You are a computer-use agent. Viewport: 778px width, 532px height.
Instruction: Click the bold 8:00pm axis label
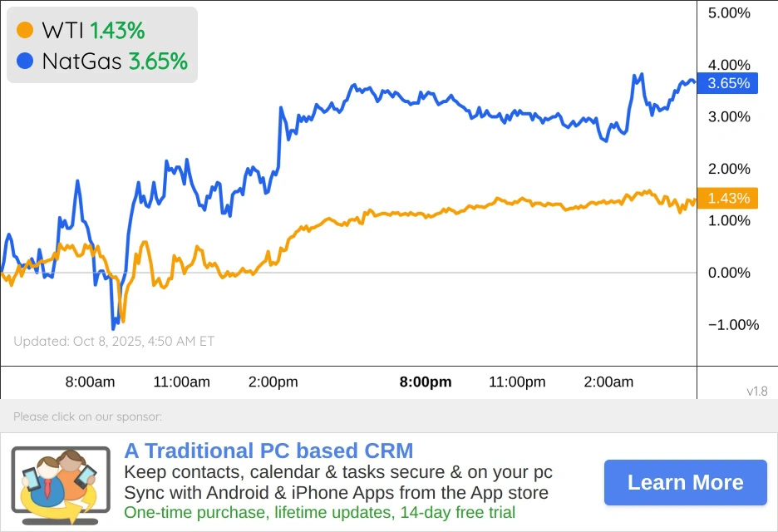point(426,382)
